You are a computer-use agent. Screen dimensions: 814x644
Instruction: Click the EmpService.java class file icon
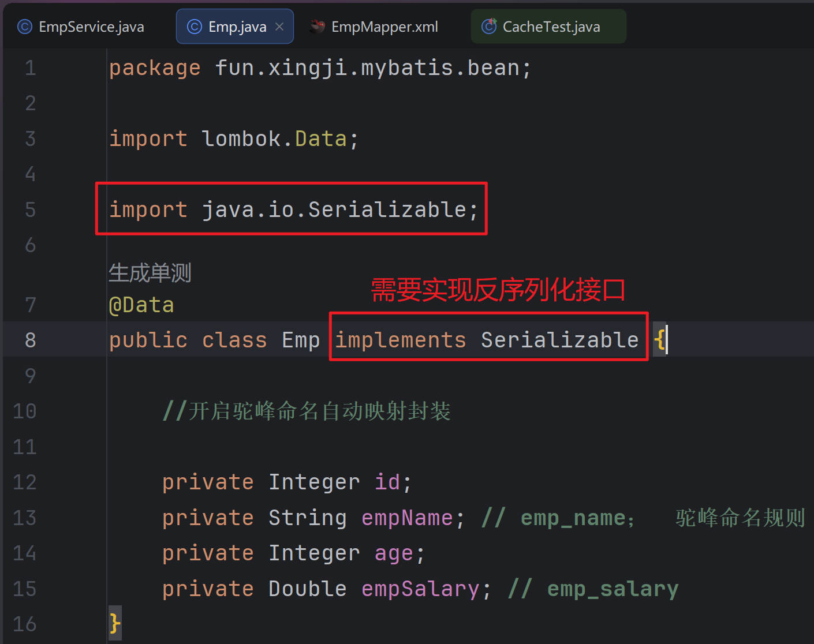[x=25, y=27]
